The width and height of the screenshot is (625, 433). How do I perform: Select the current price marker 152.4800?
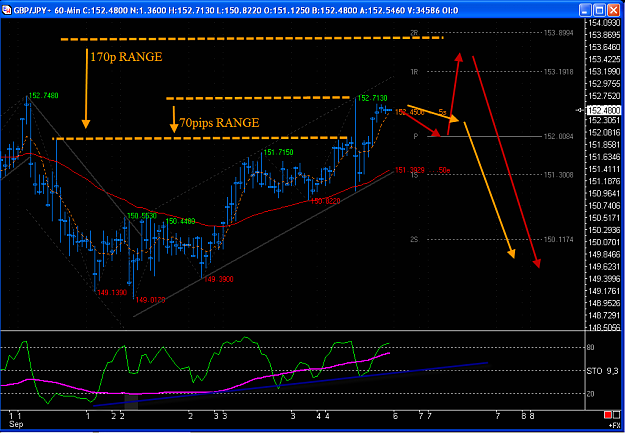(x=606, y=110)
